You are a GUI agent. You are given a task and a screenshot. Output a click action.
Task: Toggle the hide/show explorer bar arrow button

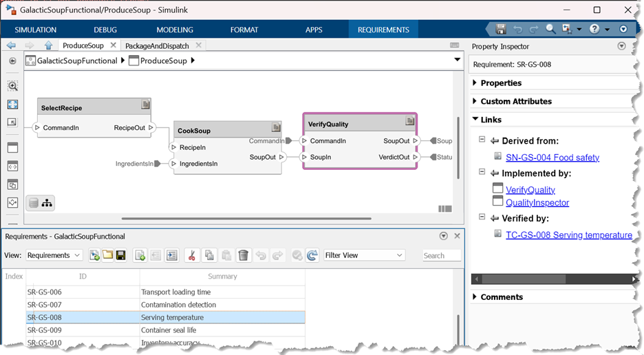tap(12, 61)
